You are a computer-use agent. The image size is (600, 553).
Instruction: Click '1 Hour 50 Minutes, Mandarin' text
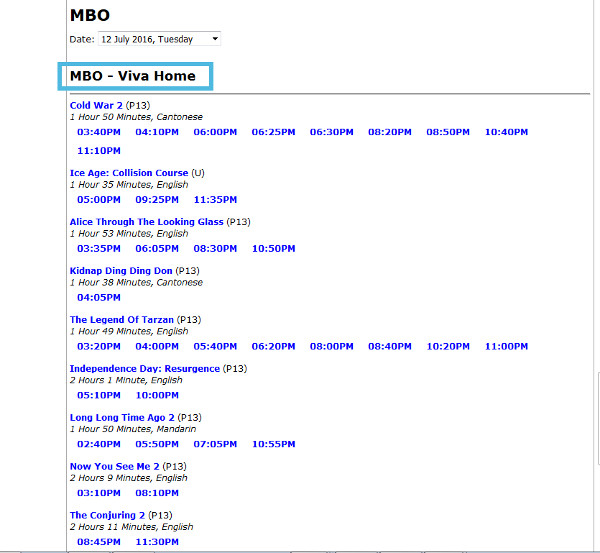133,429
